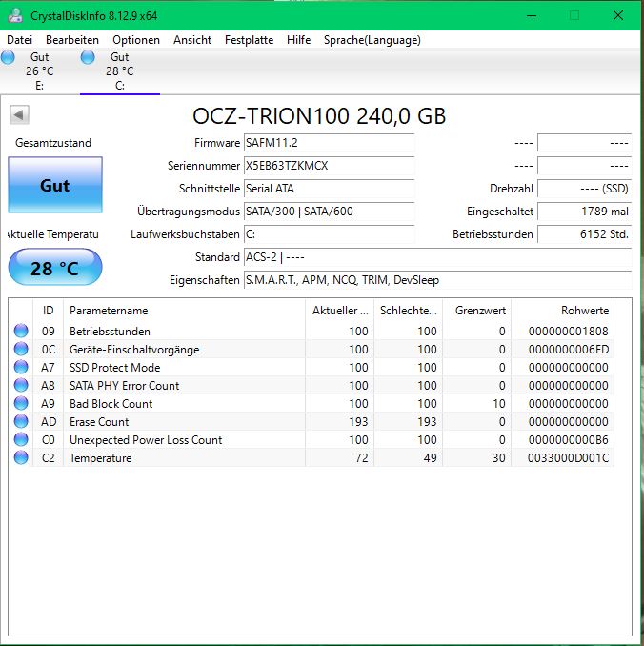
Task: Click the Standard field ACS-2
Action: [x=437, y=257]
